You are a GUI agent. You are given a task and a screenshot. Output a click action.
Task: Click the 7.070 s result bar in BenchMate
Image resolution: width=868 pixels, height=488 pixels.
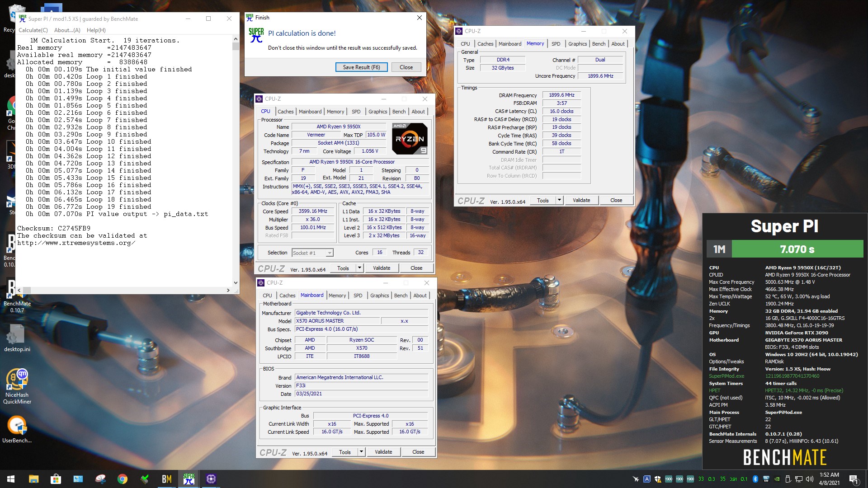point(797,249)
